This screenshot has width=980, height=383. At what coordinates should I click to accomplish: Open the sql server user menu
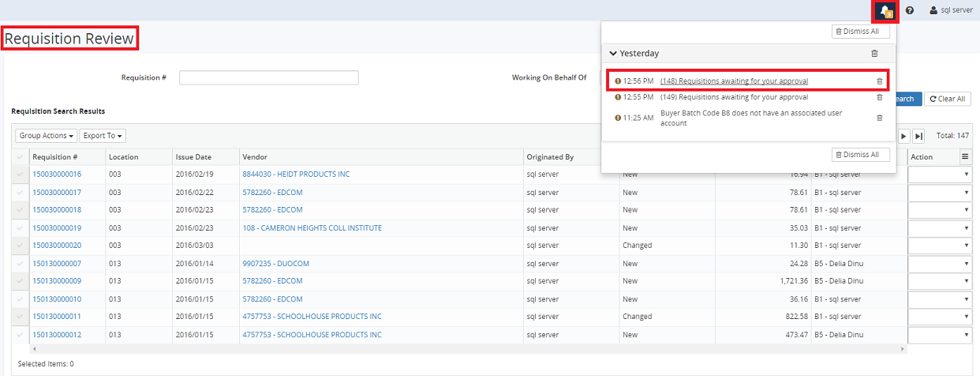click(951, 11)
